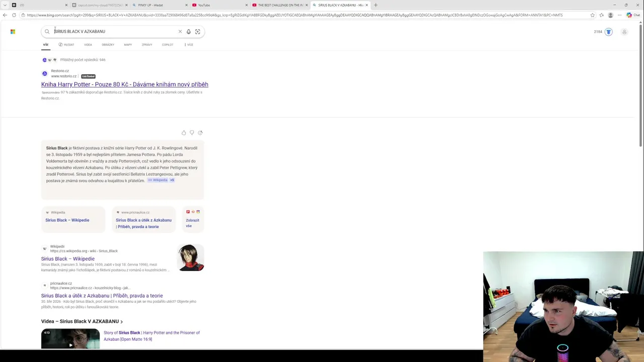The width and height of the screenshot is (644, 362).
Task: Dislike the AI answer with thumbs down
Action: 192,133
